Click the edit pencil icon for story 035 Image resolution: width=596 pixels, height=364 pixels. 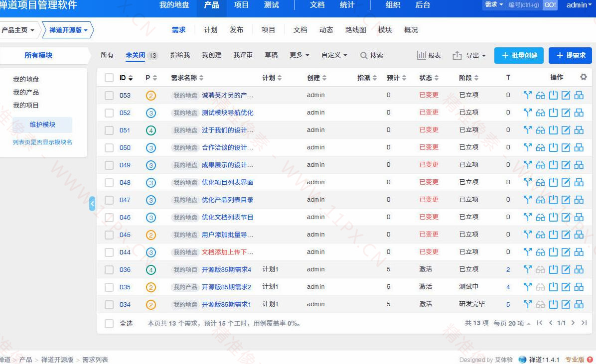click(566, 287)
